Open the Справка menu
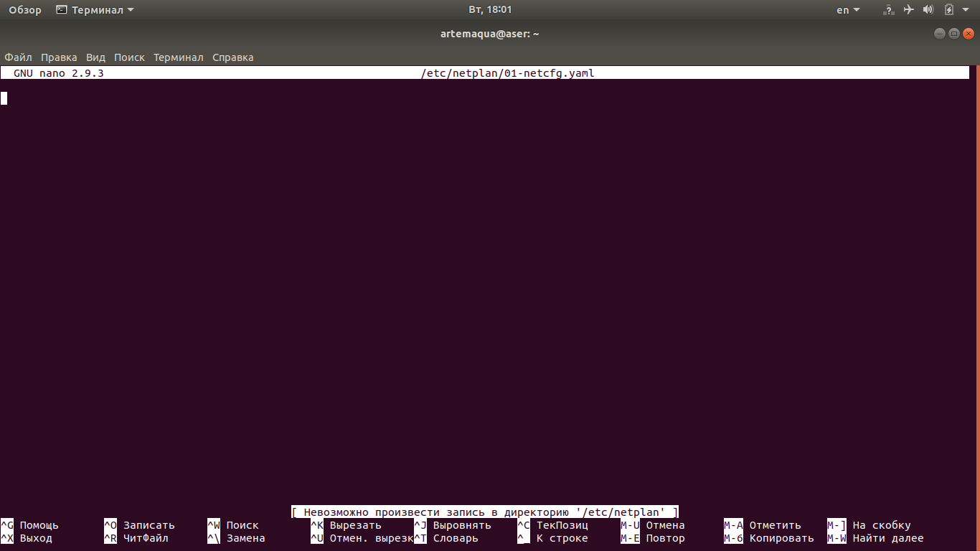This screenshot has width=980, height=551. coord(232,57)
